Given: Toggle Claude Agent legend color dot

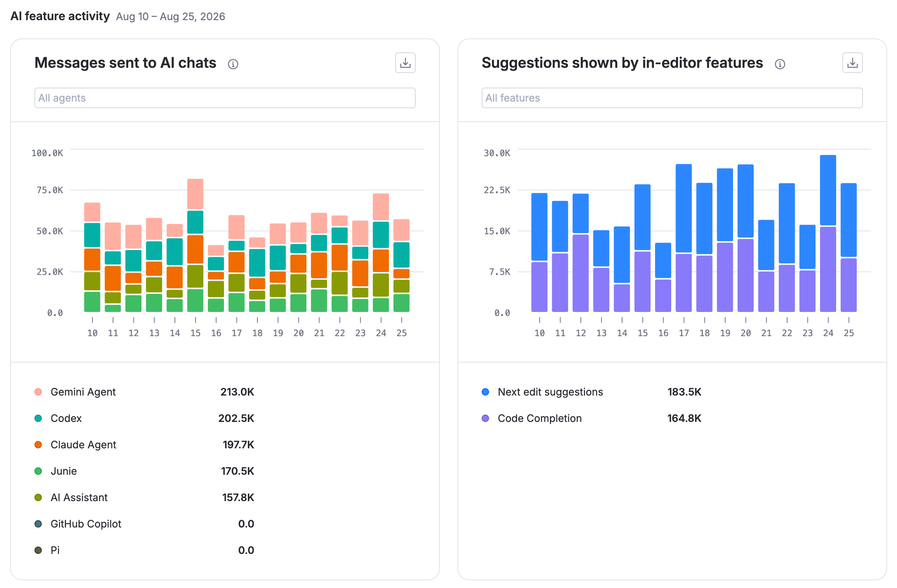Looking at the screenshot, I should pyautogui.click(x=38, y=445).
